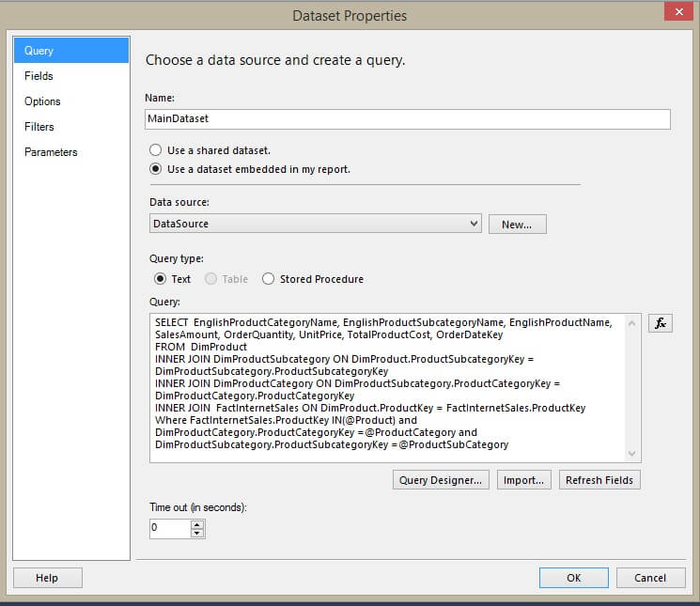Decrease the time out value with down arrow
The image size is (700, 606).
click(x=196, y=533)
